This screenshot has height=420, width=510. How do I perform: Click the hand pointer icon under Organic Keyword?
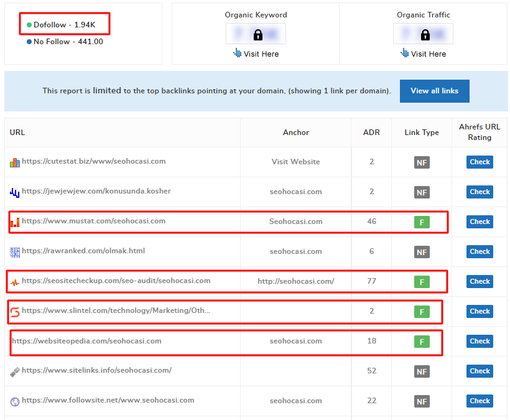point(238,53)
